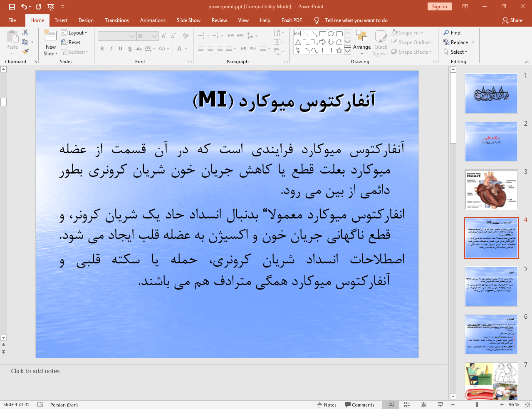The height and width of the screenshot is (409, 532).
Task: Switch to the Design tab
Action: click(x=86, y=20)
